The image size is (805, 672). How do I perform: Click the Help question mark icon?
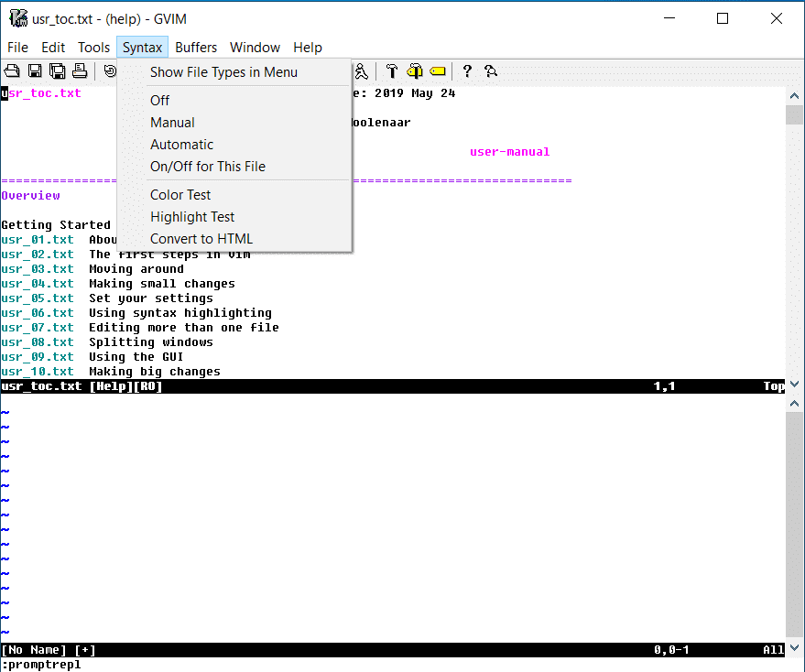[467, 70]
